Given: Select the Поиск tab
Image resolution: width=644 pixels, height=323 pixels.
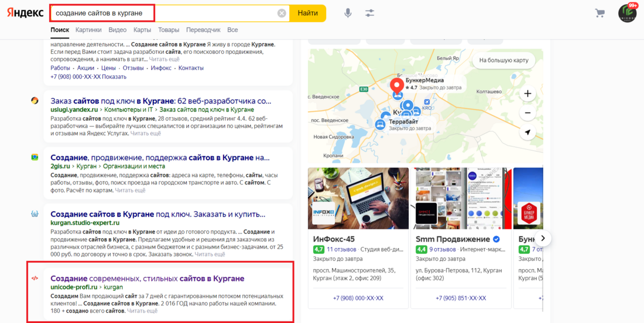Looking at the screenshot, I should (x=60, y=30).
